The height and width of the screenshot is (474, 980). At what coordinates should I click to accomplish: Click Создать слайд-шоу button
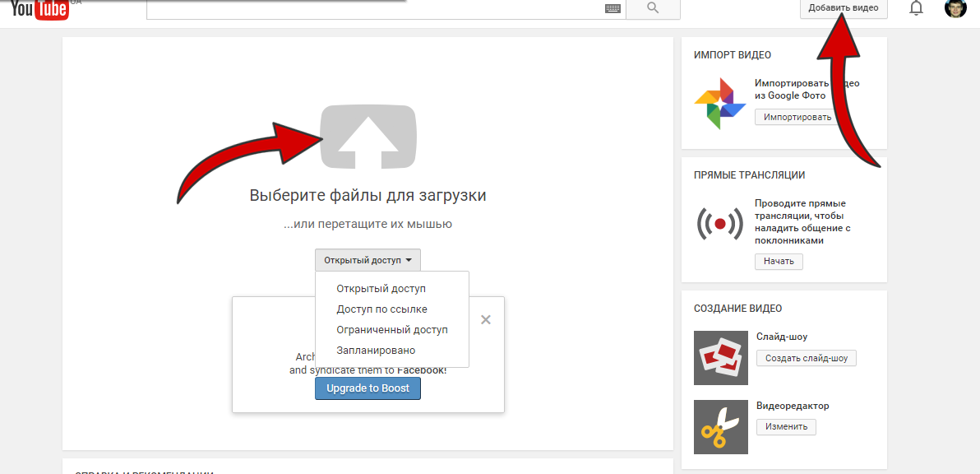(x=807, y=358)
